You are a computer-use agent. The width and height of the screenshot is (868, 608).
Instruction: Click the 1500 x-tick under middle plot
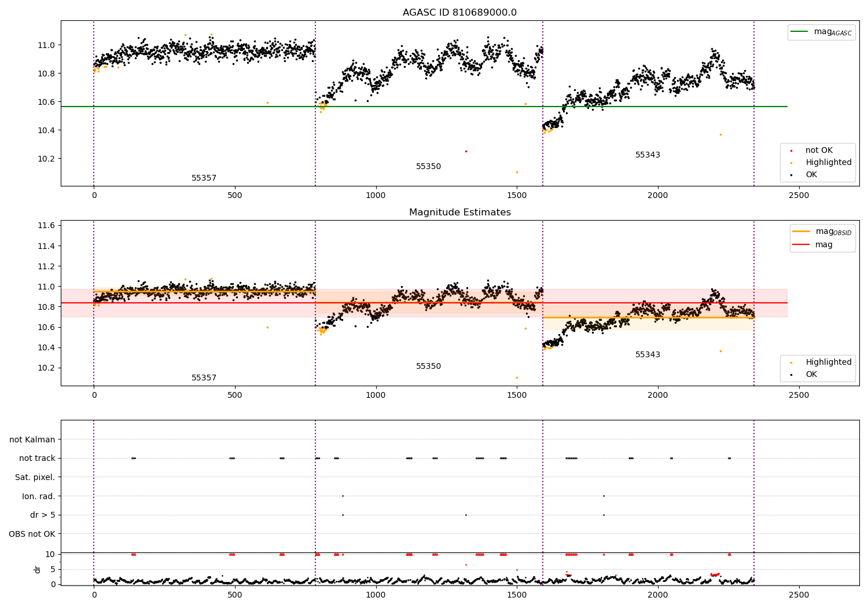pos(517,395)
